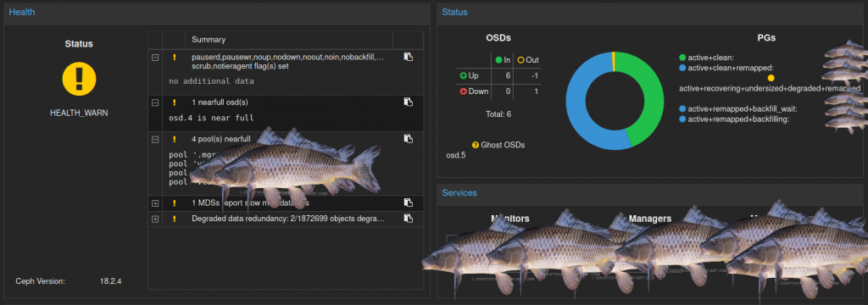The width and height of the screenshot is (868, 305).
Task: Expand the MDSs report slow metadata row
Action: (155, 203)
